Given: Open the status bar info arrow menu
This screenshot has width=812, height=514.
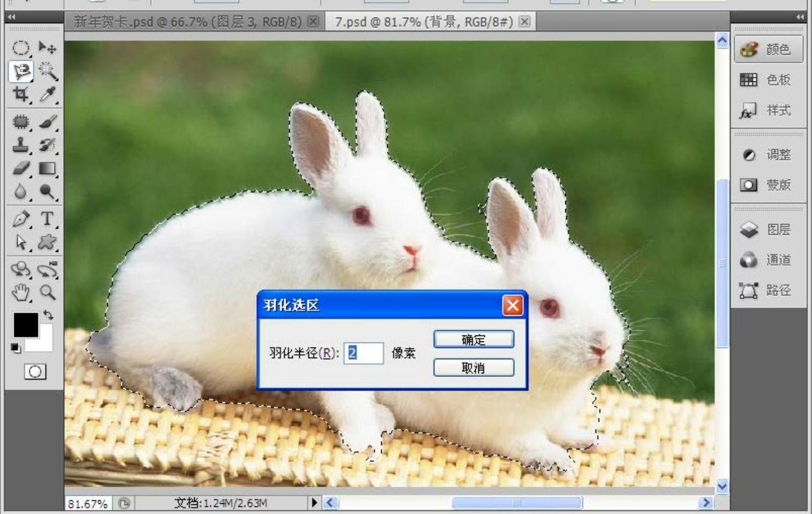Looking at the screenshot, I should pos(314,503).
